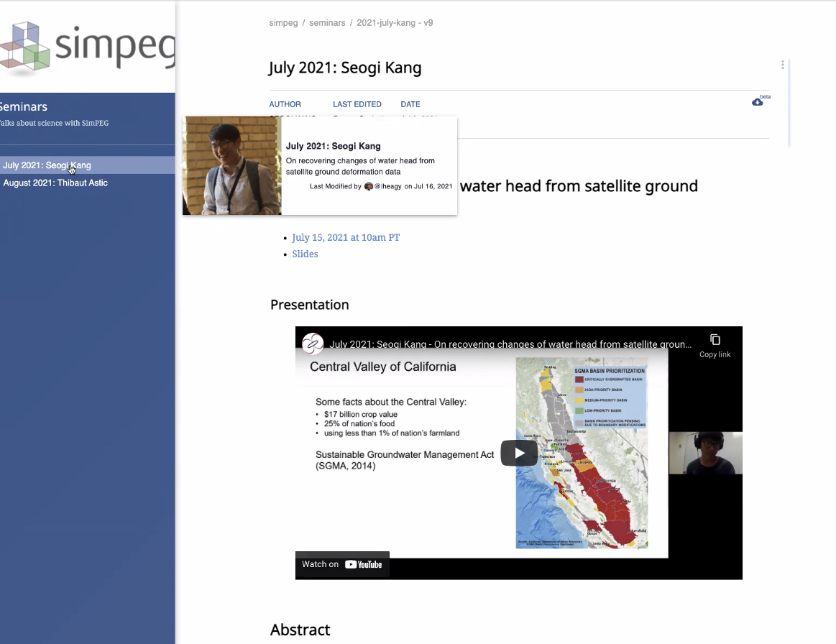Click the speaker webcam view in video
Viewport: 836px width, 644px height.
pos(704,453)
